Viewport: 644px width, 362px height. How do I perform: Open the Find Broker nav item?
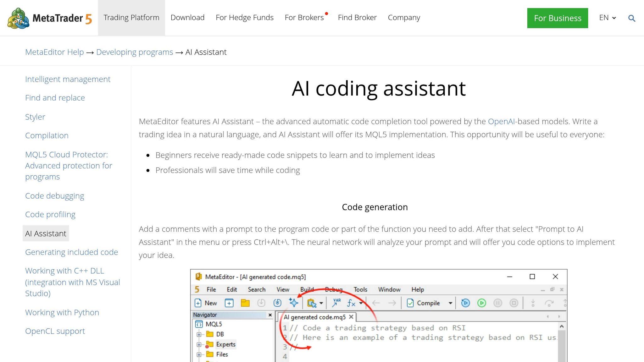[357, 18]
